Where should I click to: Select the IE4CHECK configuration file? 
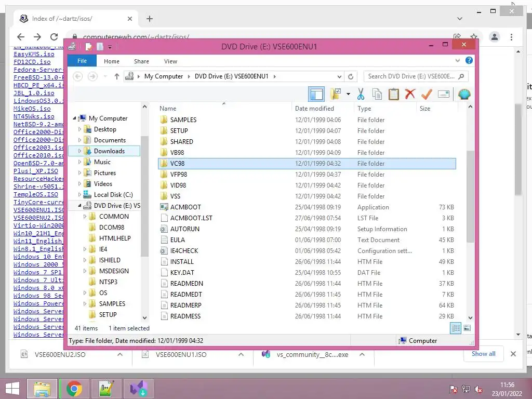point(307,251)
